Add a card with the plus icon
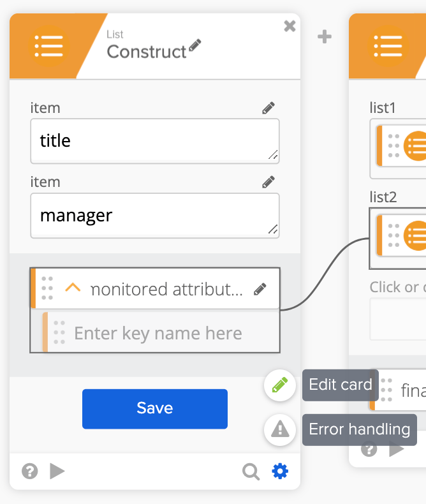 point(325,37)
